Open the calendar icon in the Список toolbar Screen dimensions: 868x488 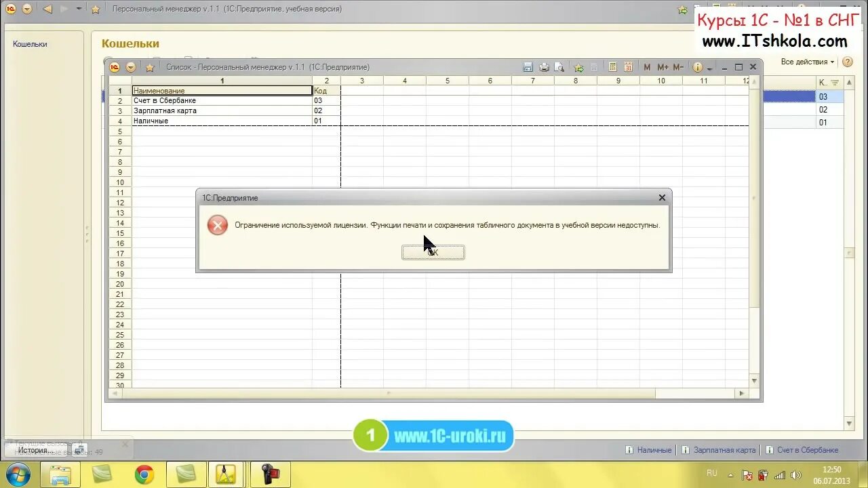coord(628,67)
